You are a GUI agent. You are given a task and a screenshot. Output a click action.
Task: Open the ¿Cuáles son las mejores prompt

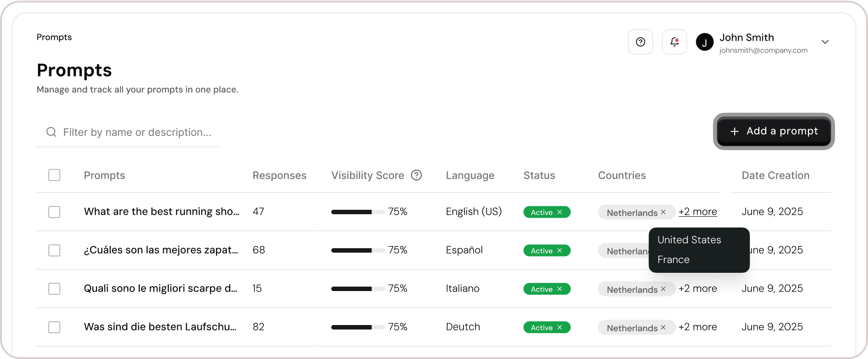(x=161, y=250)
